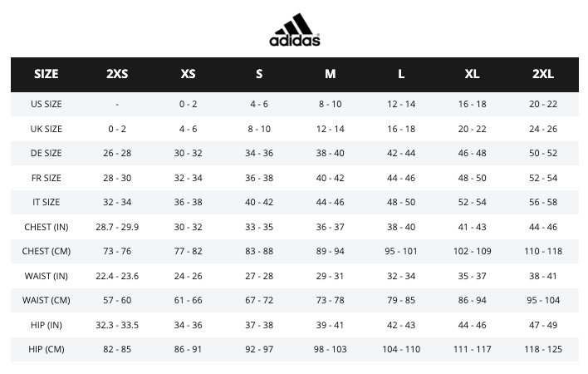Select the CHEST (CM) row label

[47, 251]
